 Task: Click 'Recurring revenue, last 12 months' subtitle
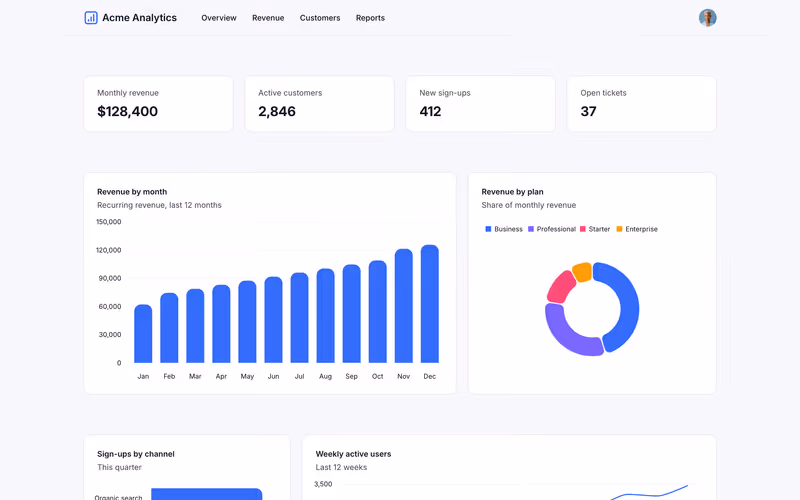pos(159,205)
